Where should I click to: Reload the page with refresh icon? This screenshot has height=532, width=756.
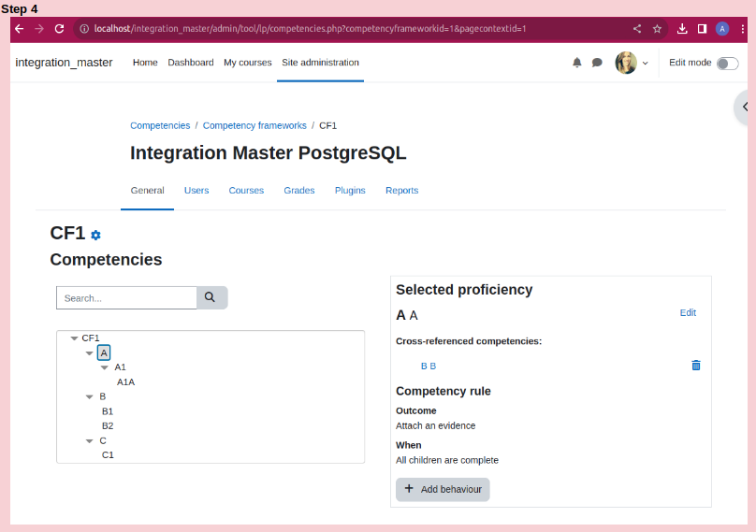pyautogui.click(x=59, y=29)
